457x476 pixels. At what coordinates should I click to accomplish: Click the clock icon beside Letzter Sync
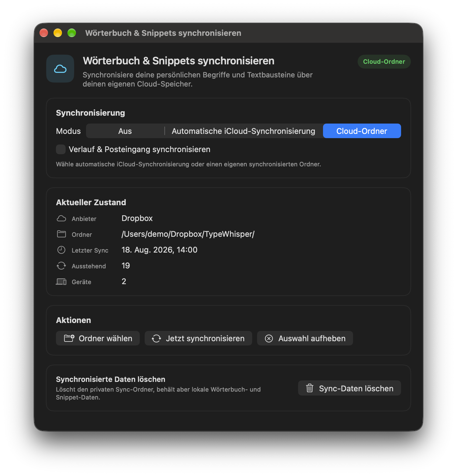pyautogui.click(x=61, y=250)
